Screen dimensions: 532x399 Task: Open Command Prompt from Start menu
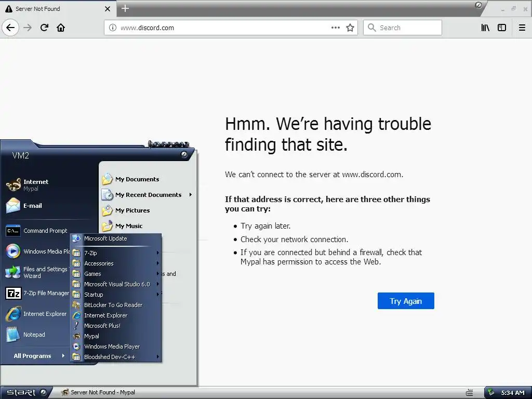tap(37, 231)
